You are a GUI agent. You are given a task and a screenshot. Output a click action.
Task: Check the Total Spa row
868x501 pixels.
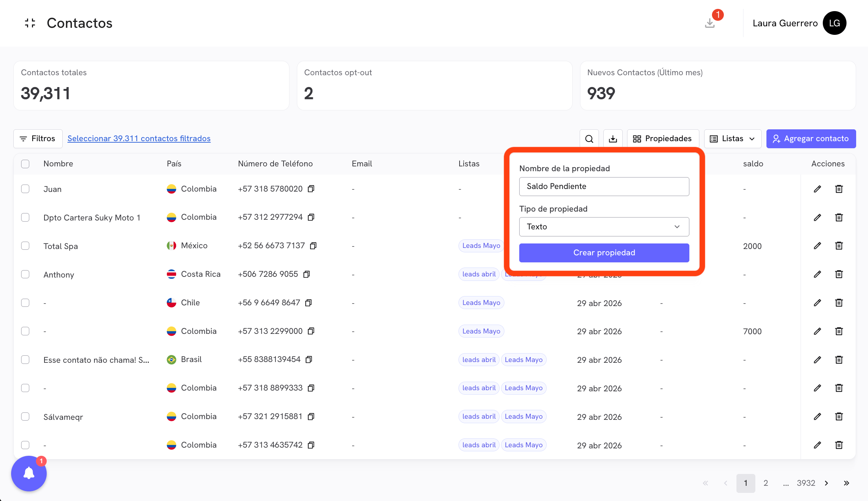25,246
